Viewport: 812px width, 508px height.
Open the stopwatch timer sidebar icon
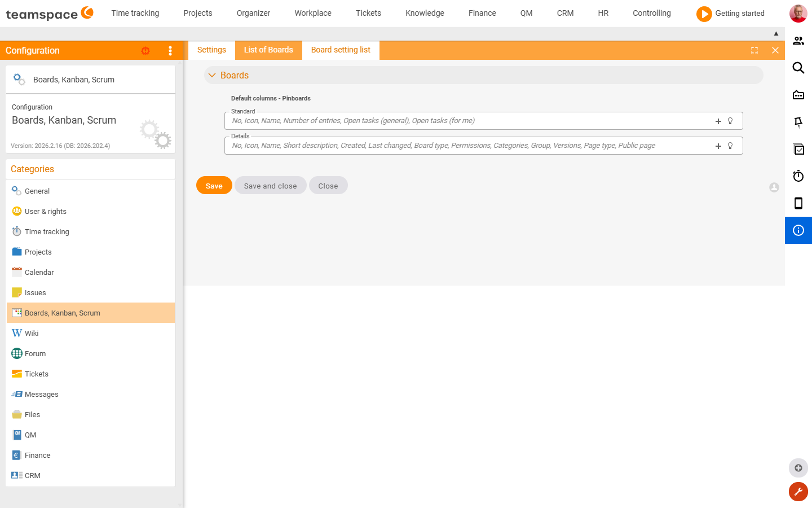tap(798, 176)
